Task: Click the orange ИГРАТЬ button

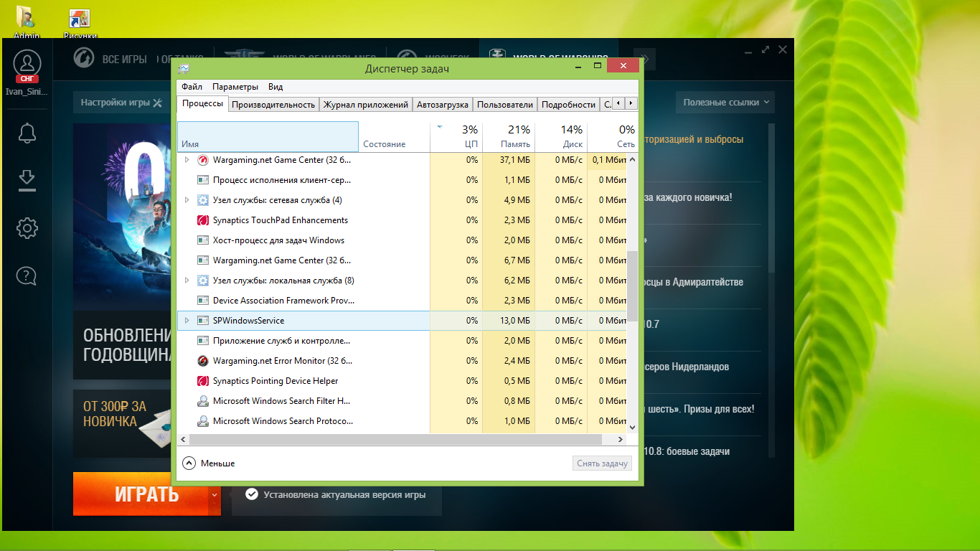Action: pos(147,494)
